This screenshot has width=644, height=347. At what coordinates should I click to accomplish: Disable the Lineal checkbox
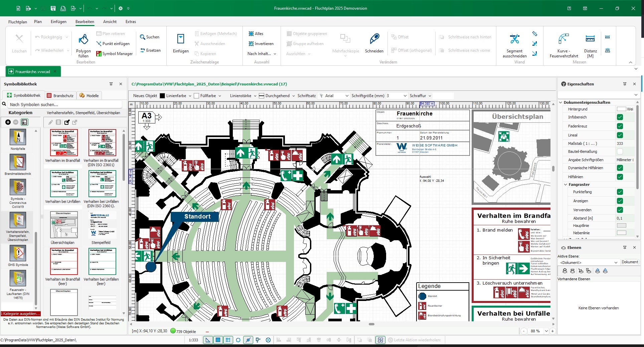tap(620, 135)
